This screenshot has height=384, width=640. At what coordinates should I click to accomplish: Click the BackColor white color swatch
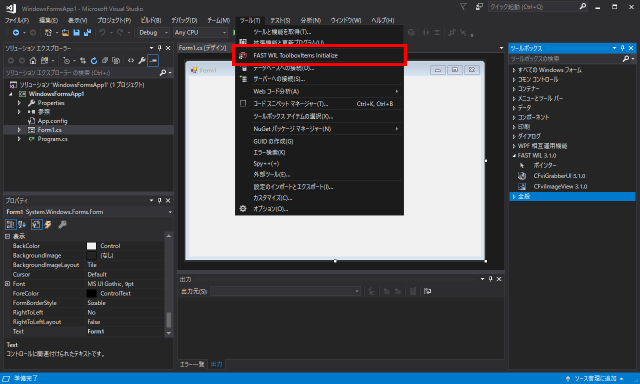point(91,246)
